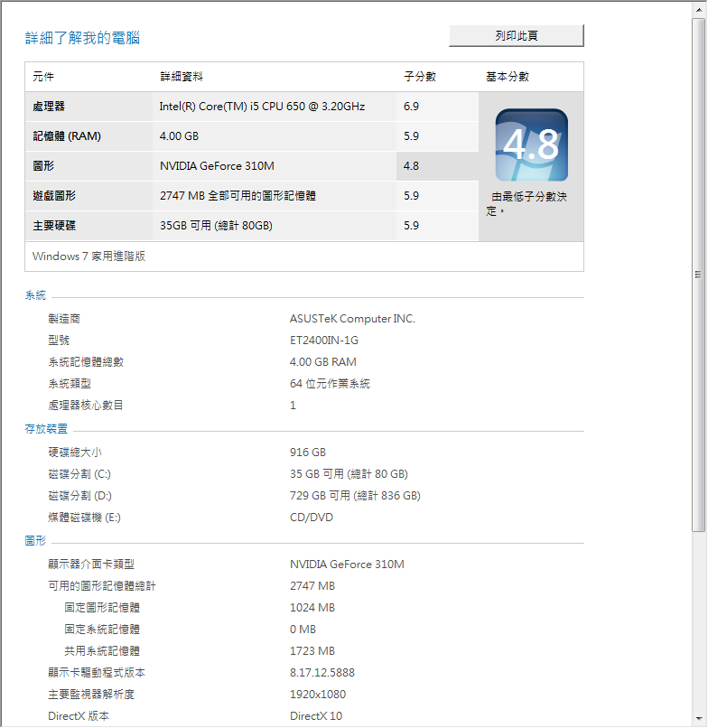Click 2747 MB 全部可用的圖形記憶體 text
Screen dimensions: 708x728
click(x=238, y=195)
